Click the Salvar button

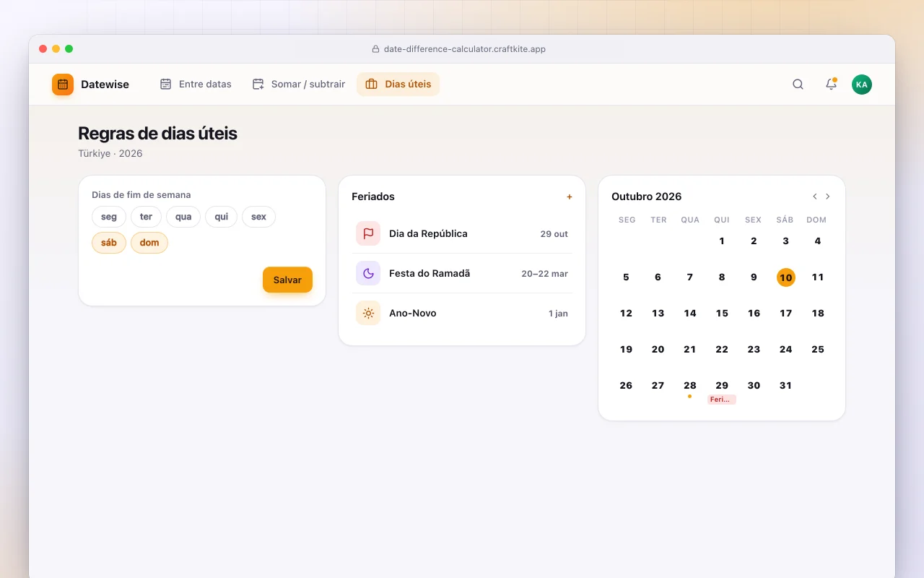(x=287, y=280)
